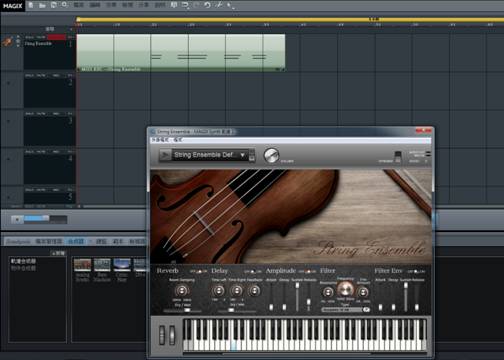Adjust the Delay Dry/Wet slider
The height and width of the screenshot is (360, 504).
[237, 310]
